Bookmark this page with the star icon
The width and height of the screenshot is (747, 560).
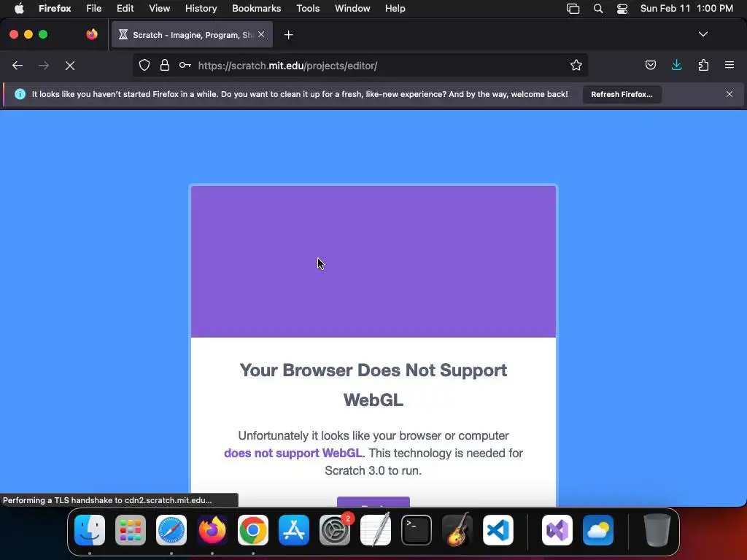576,65
